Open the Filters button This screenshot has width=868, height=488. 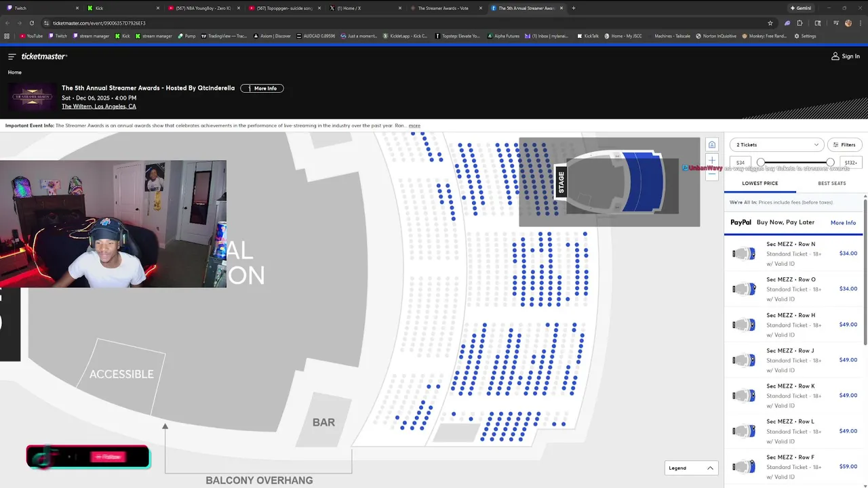(x=844, y=144)
